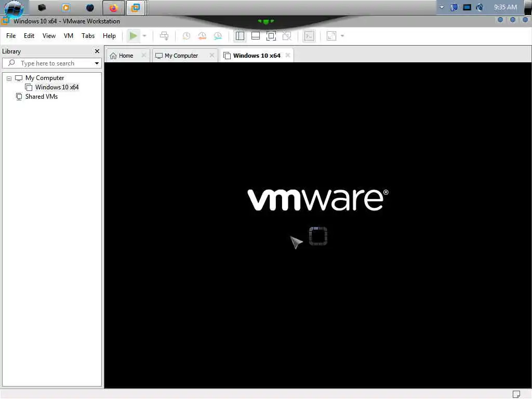Close the Windows 10 x64 tab
The width and height of the screenshot is (532, 399).
(x=288, y=55)
